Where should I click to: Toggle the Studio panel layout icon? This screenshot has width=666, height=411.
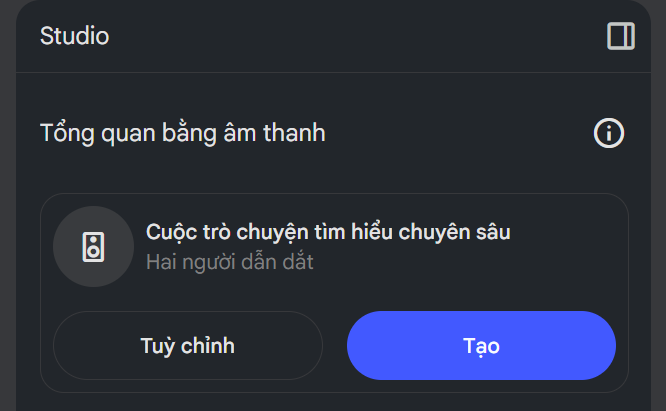point(621,36)
